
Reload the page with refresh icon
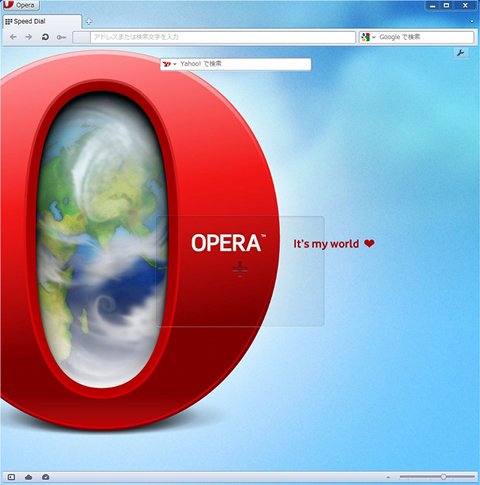[45, 37]
